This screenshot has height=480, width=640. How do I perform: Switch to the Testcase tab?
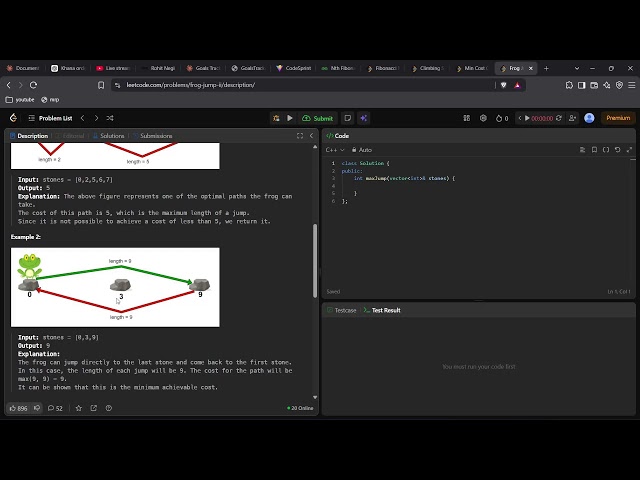tap(342, 310)
